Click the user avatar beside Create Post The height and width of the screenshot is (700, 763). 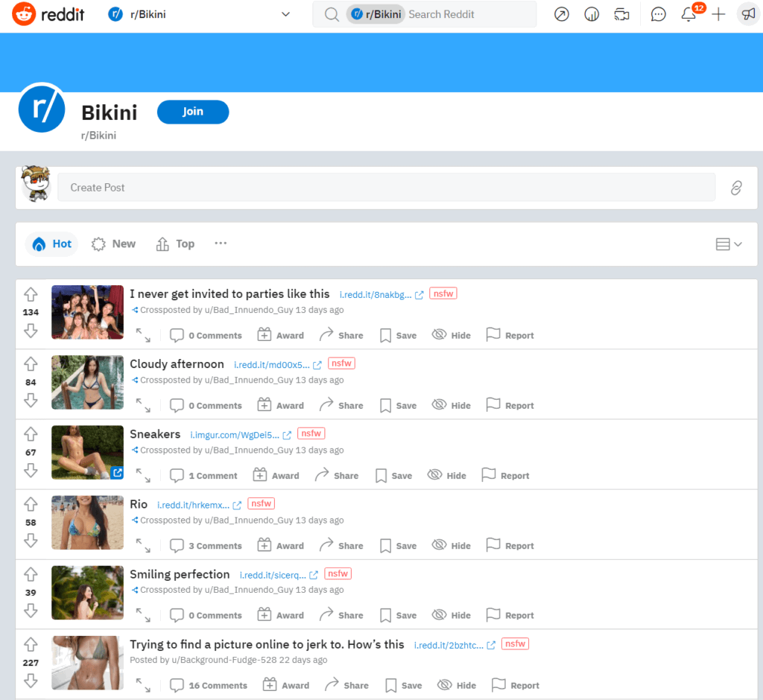pyautogui.click(x=37, y=184)
